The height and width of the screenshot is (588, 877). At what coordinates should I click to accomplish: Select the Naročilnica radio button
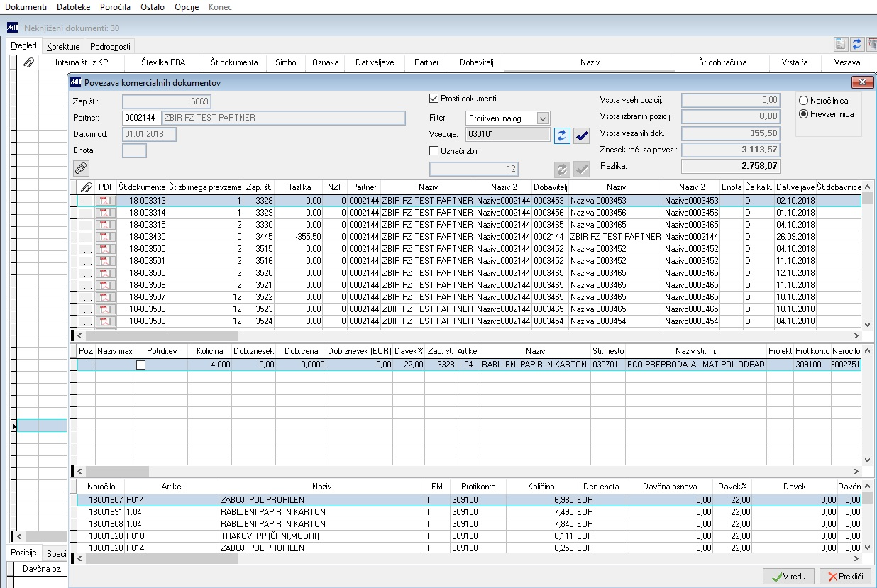(x=803, y=101)
